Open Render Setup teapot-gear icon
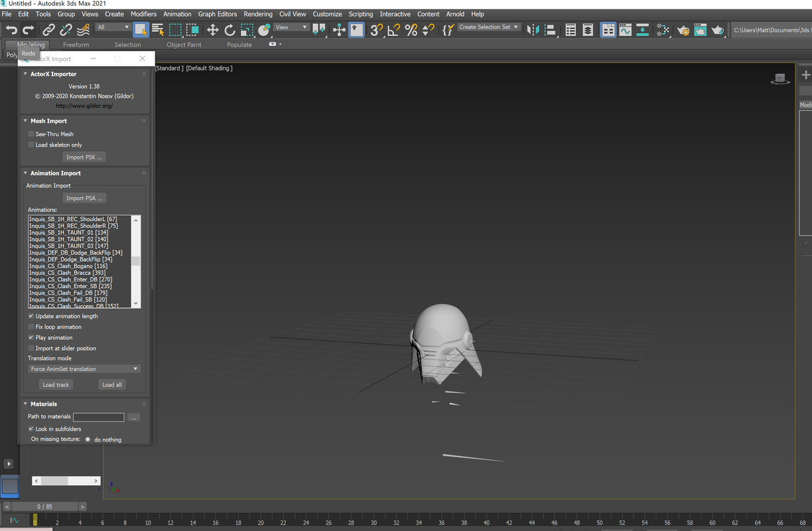 (683, 30)
